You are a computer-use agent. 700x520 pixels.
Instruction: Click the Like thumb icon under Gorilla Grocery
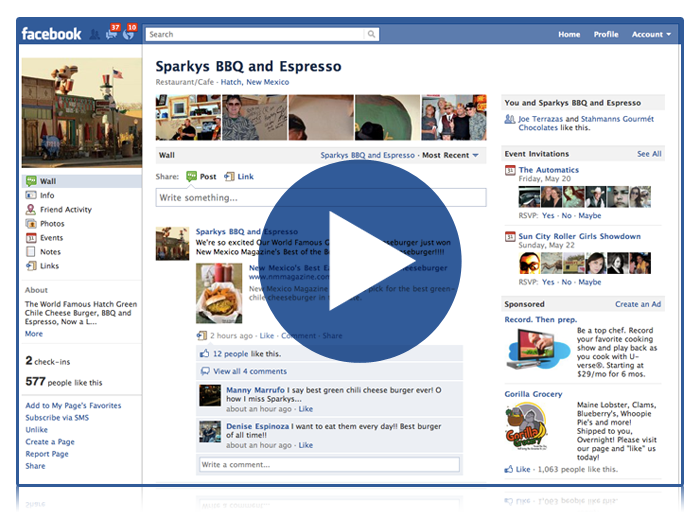click(x=508, y=469)
